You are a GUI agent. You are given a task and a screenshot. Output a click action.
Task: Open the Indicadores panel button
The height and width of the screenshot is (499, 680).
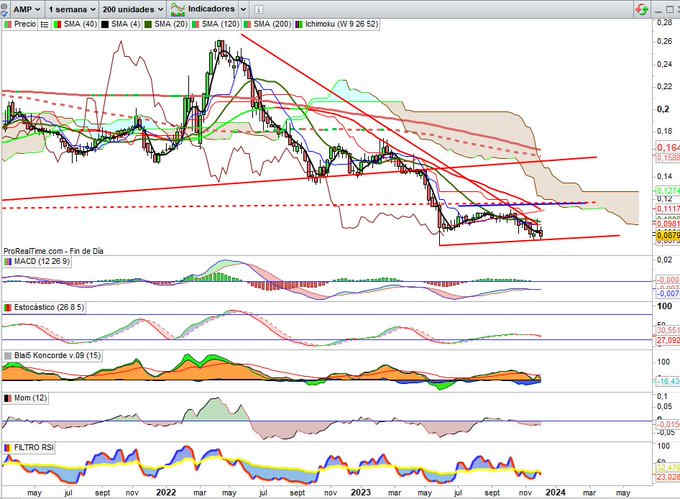point(203,9)
